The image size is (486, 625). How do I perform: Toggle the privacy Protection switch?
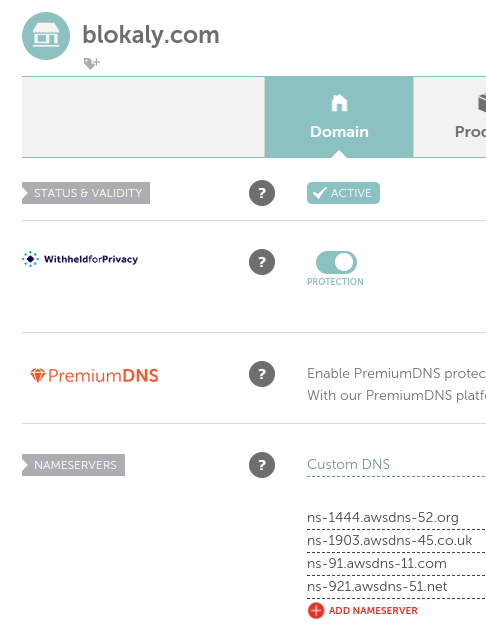tap(336, 262)
